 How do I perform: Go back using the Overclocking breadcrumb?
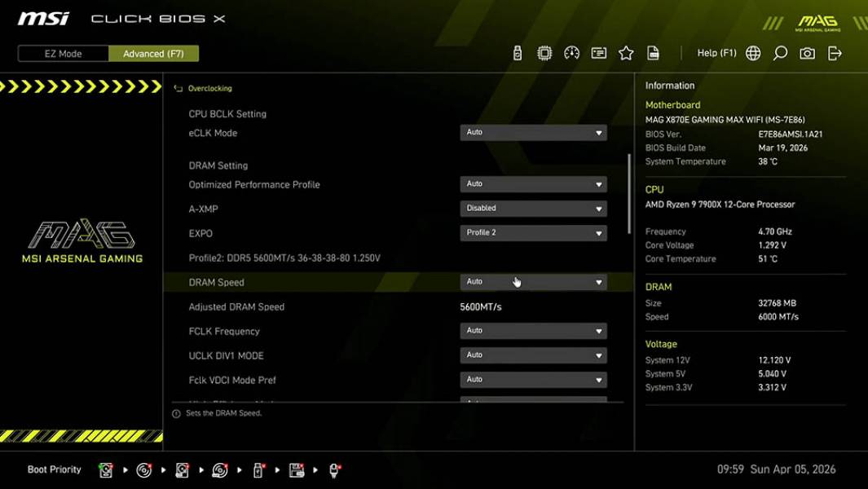(209, 88)
